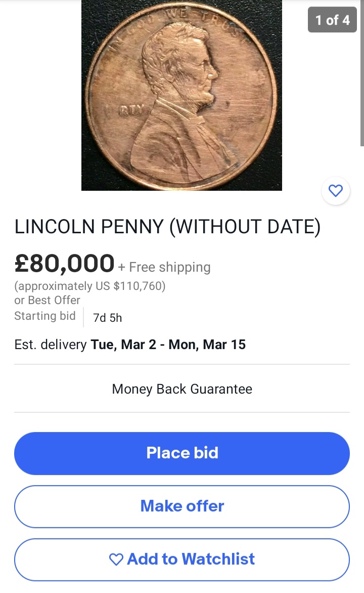Click the heart icon inside Add to Watchlist
Screen dimensions: 364x593
[x=116, y=559]
